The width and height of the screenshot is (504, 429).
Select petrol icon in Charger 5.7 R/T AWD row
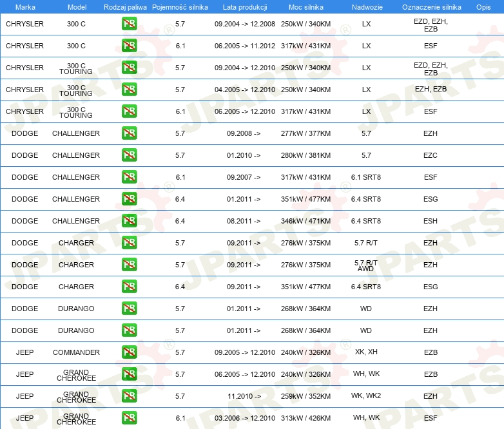(x=129, y=265)
